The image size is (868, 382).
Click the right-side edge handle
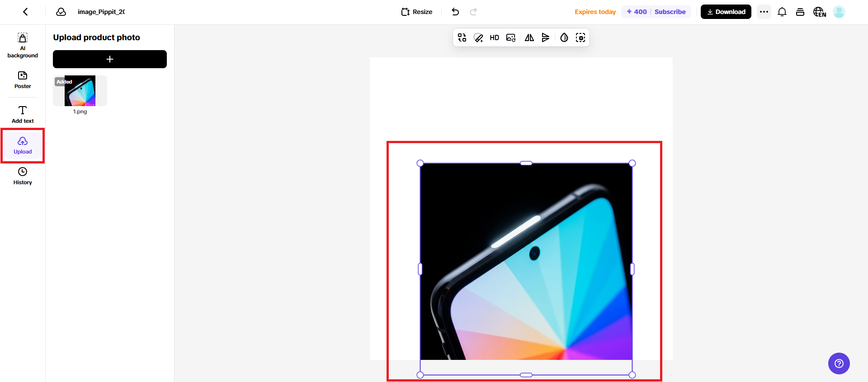tap(632, 269)
